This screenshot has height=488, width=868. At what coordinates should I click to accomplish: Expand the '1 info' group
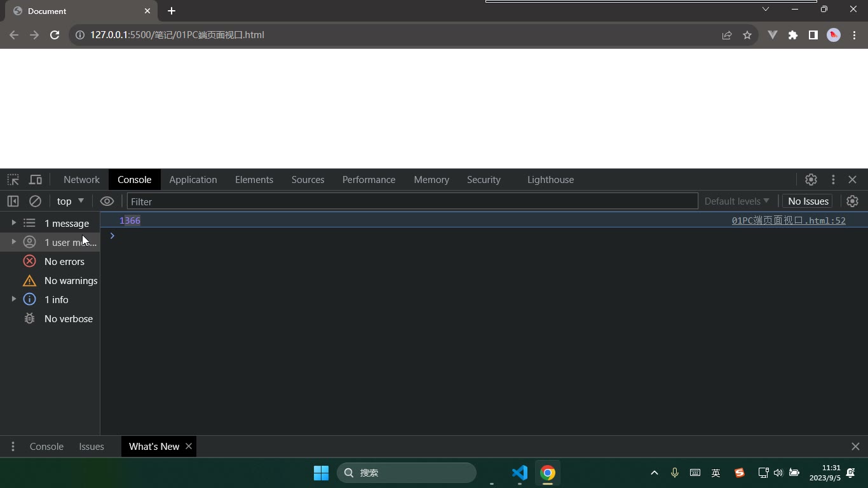(x=13, y=299)
